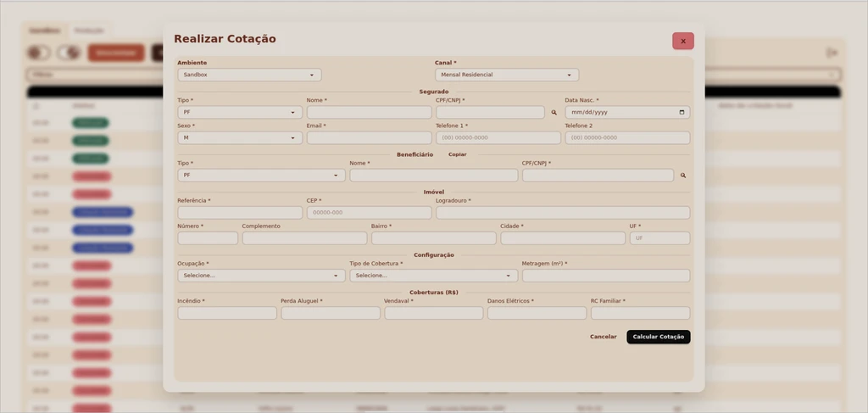Open the Tipo de Cobertura dropdown

pos(433,276)
